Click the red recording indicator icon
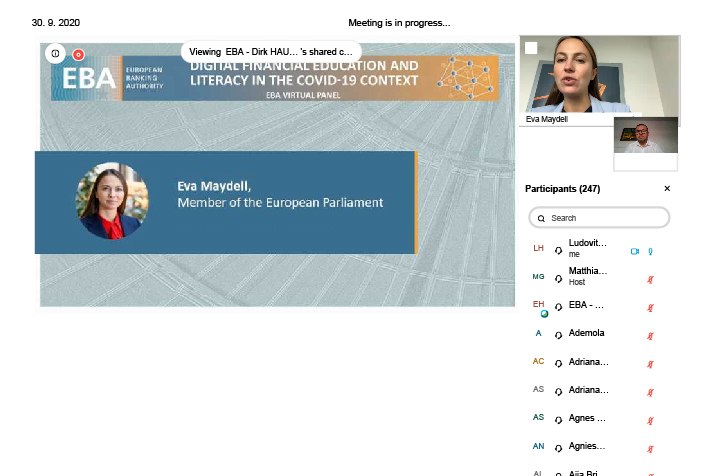The width and height of the screenshot is (714, 476). pos(79,53)
